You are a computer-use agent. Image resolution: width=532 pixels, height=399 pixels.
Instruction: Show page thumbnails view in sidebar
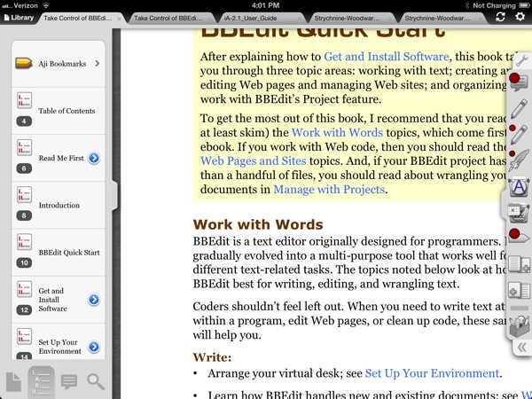click(14, 381)
